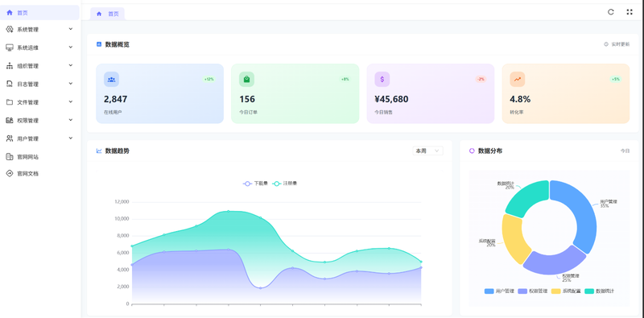Click the 转化率 trend arrow icon
The image size is (644, 318).
point(518,79)
